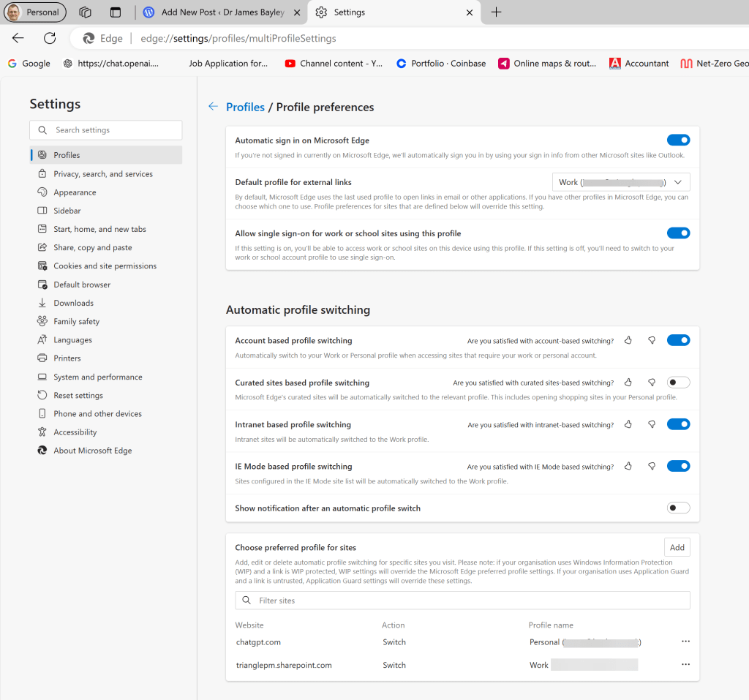Disable Automatic sign in on Microsoft Edge
The image size is (749, 700).
pos(678,140)
